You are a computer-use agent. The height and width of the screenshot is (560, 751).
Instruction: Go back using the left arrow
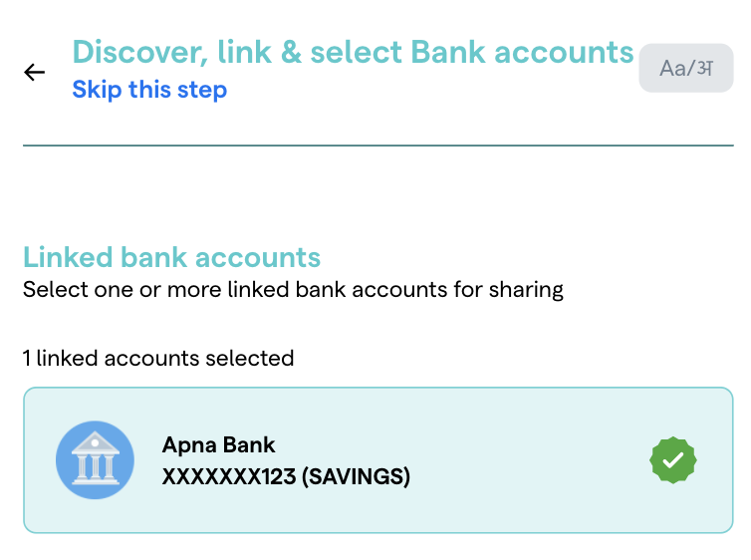pyautogui.click(x=35, y=72)
